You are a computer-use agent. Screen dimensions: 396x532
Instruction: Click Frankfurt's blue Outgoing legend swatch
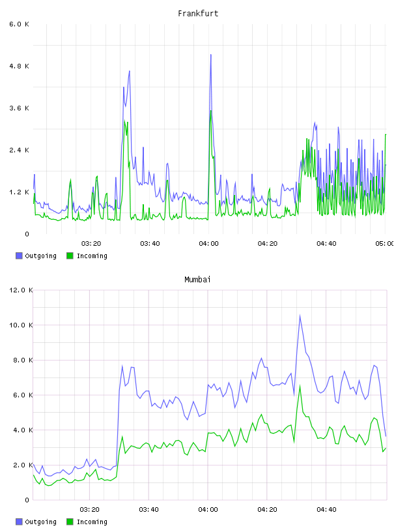[x=19, y=256]
